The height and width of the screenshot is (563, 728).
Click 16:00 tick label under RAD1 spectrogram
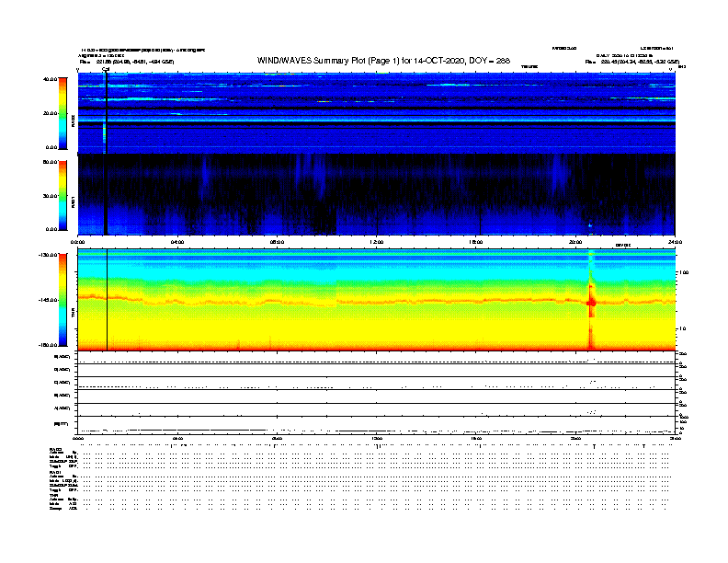(476, 242)
